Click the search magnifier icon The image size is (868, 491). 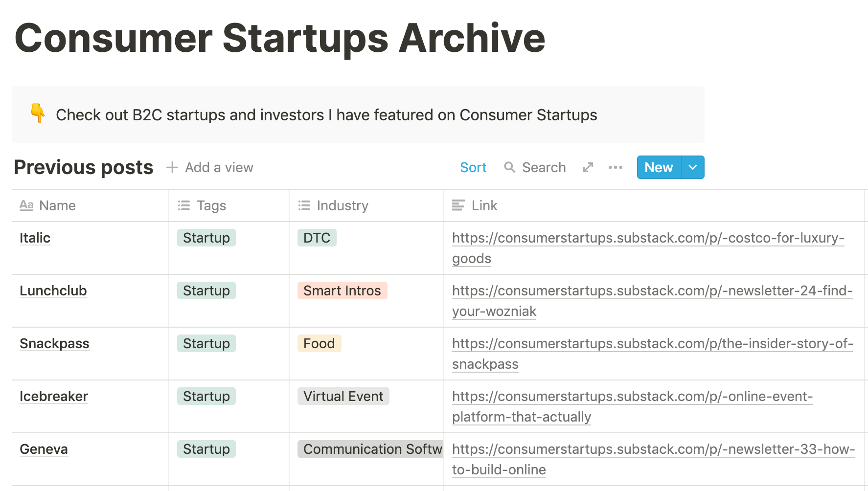click(x=509, y=167)
